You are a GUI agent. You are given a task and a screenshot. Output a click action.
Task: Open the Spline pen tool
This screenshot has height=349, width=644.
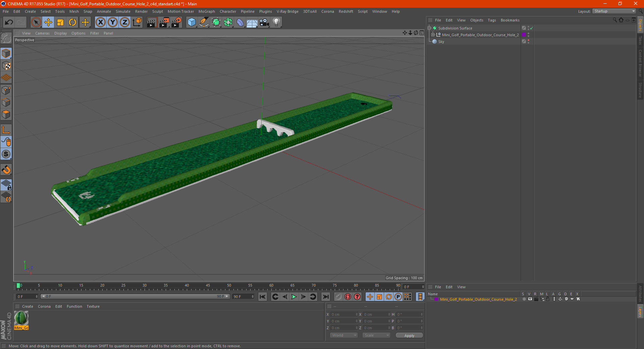204,22
